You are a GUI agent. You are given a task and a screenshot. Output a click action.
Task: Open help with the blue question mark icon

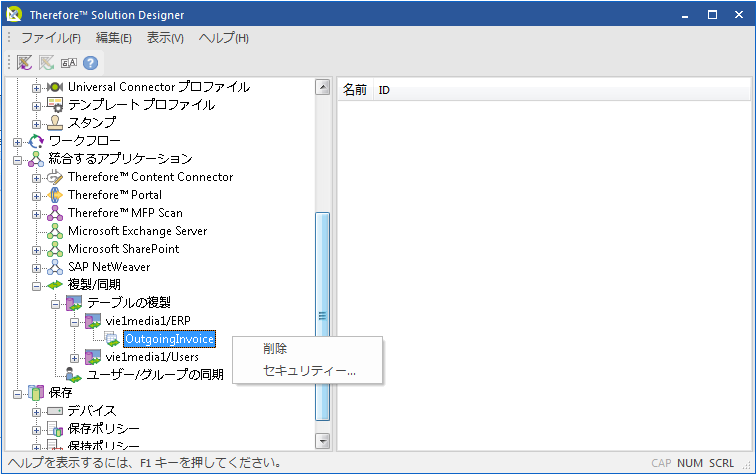pyautogui.click(x=90, y=63)
